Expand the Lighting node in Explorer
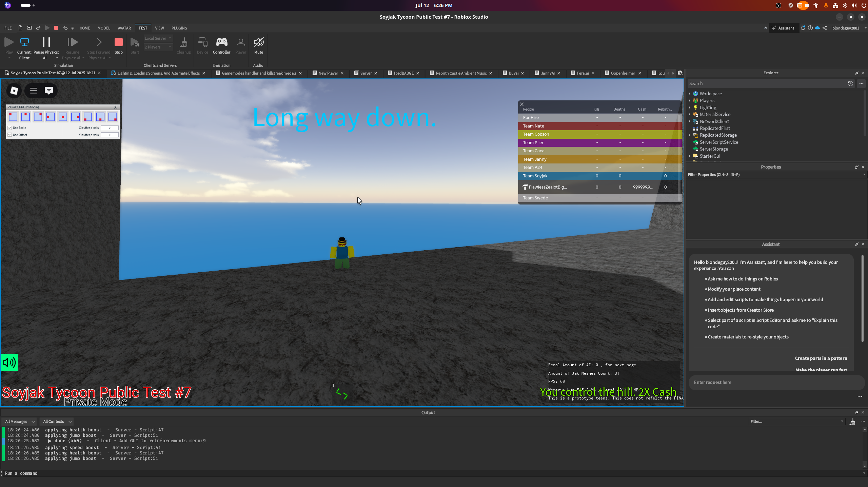 pos(690,108)
